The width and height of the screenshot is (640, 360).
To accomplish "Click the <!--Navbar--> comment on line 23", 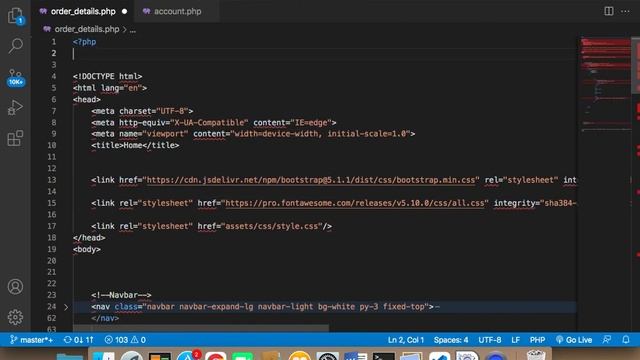I will click(x=121, y=295).
